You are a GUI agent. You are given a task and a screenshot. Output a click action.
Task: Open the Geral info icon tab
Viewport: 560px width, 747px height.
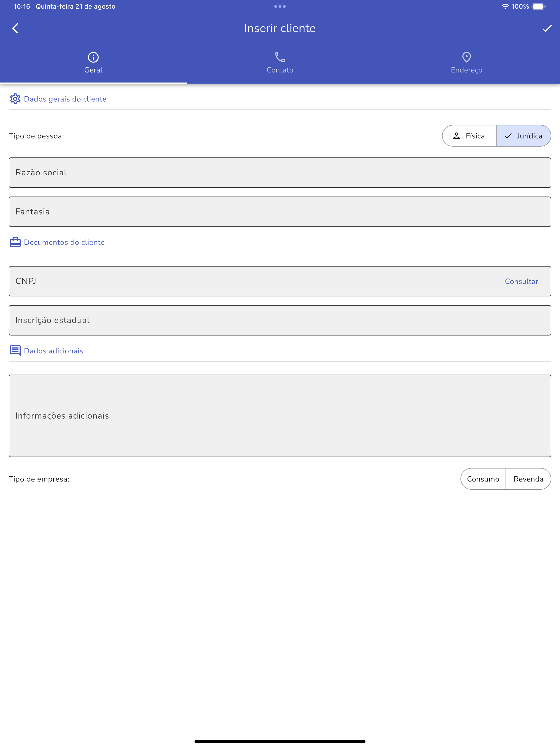93,57
